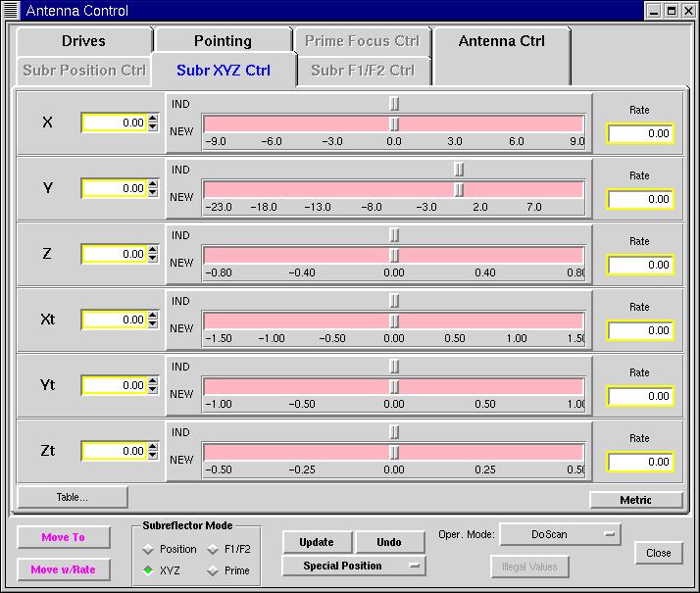The image size is (700, 593).
Task: Click the Z Rate input field
Action: click(x=640, y=265)
